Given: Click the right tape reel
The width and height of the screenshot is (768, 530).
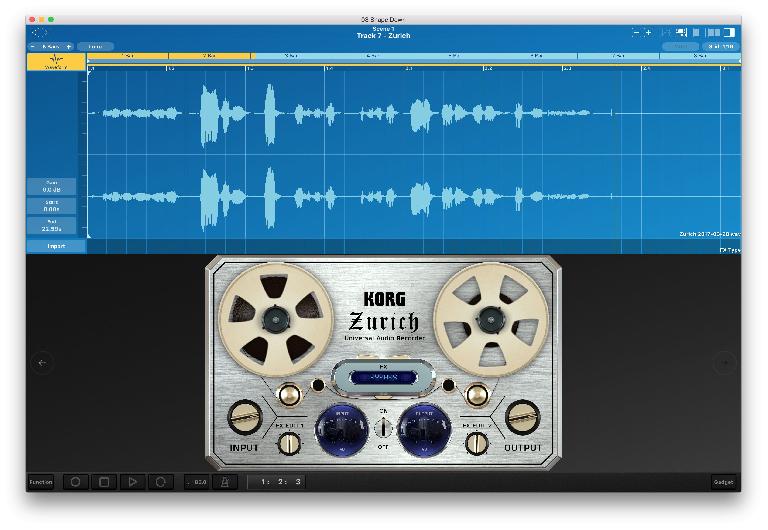Looking at the screenshot, I should coord(491,319).
